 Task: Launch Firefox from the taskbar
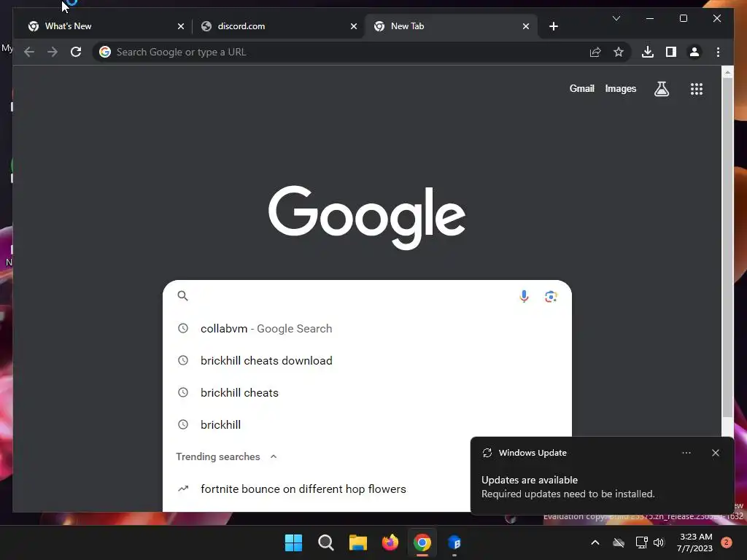[x=390, y=542]
